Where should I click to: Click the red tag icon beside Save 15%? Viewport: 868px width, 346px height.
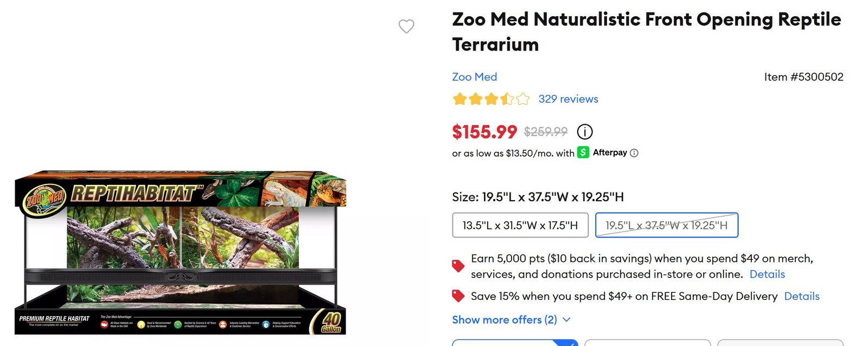point(458,296)
